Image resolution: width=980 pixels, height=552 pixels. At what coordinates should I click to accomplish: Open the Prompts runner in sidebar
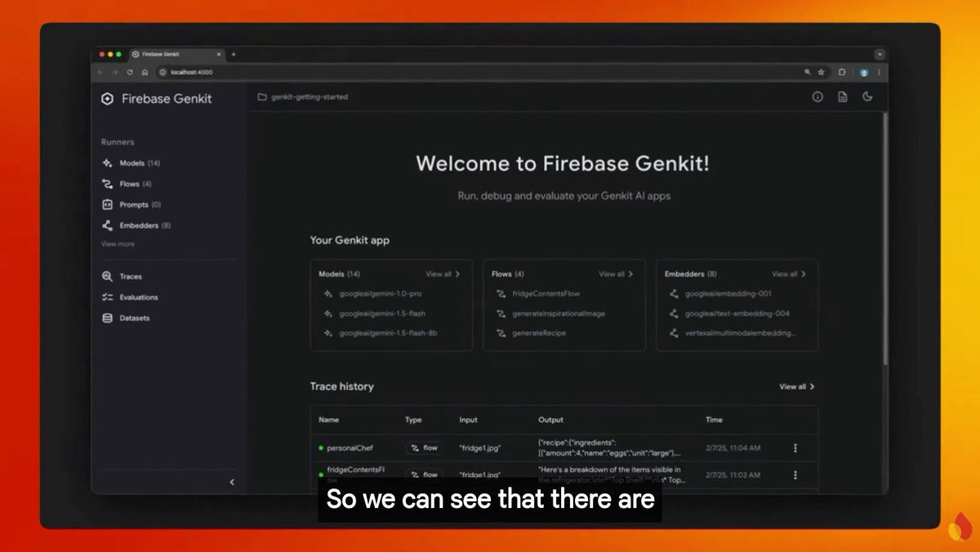131,205
